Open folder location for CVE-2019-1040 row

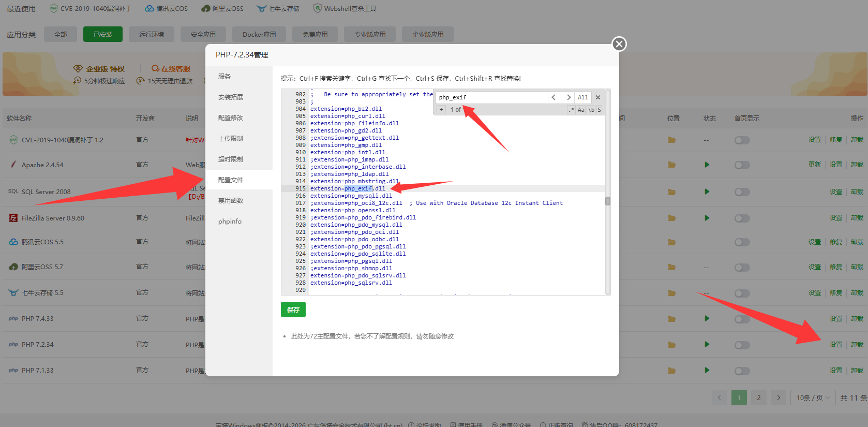coord(671,140)
